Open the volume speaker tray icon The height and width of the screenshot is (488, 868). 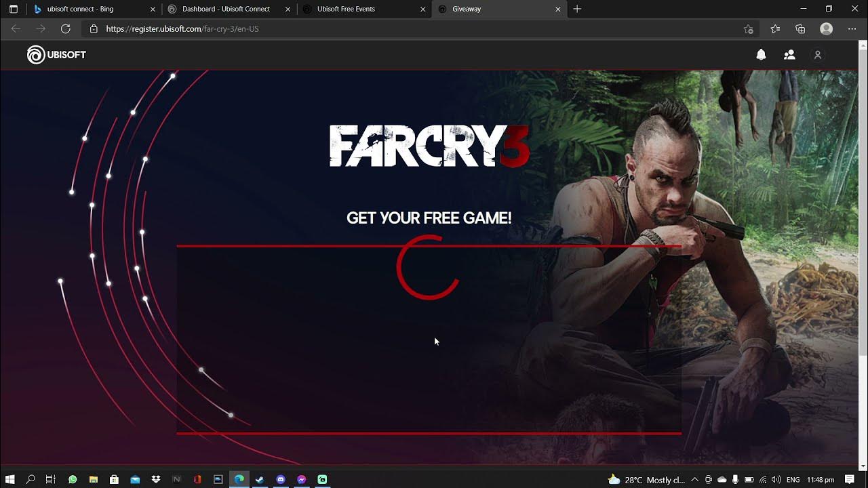(776, 479)
